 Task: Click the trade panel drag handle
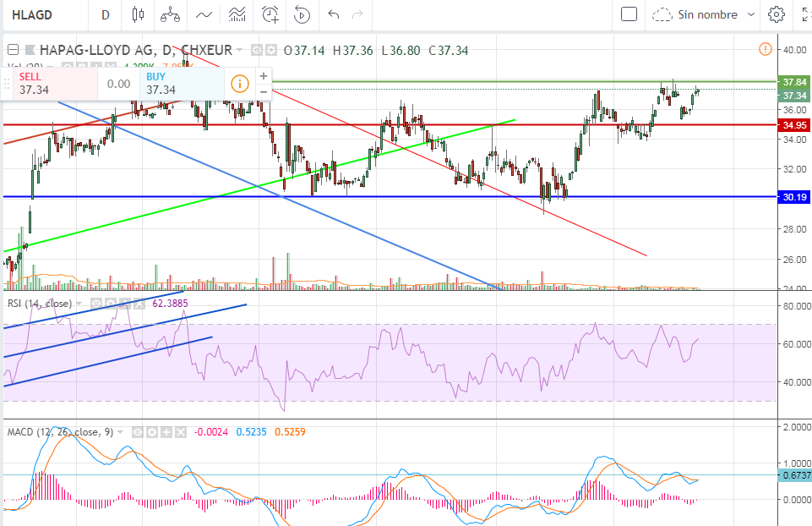[x=7, y=84]
